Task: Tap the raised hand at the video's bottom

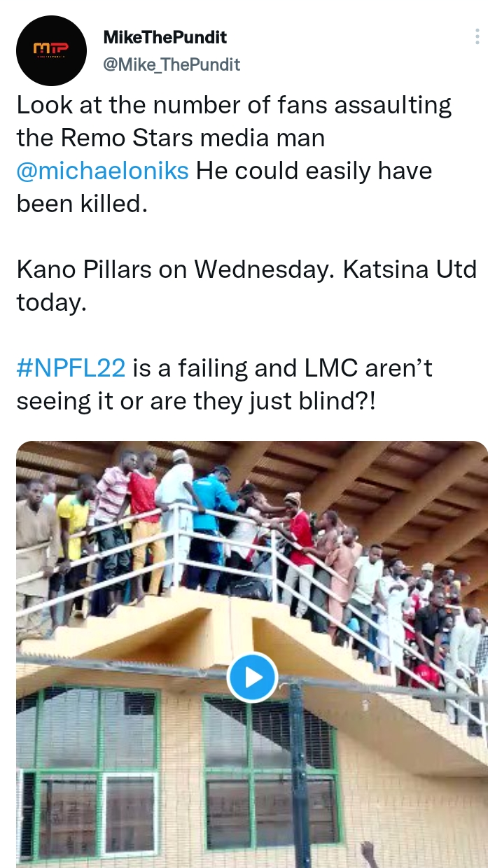Action: (x=367, y=854)
